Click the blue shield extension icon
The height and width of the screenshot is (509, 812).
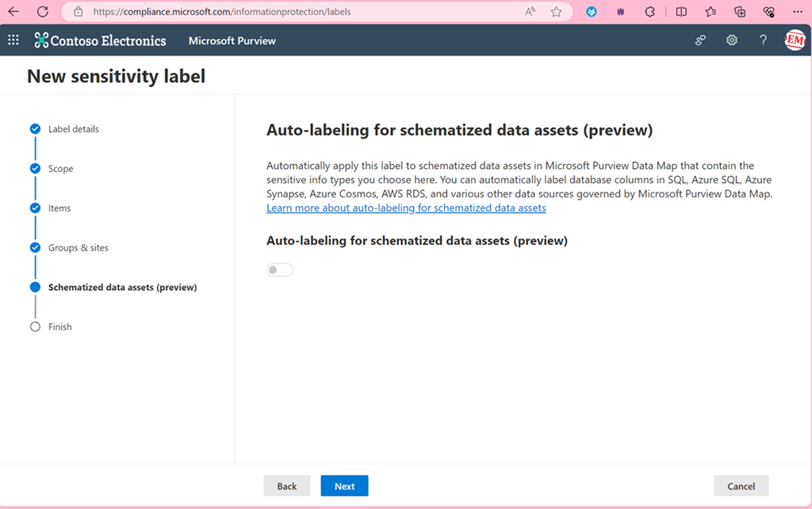coord(592,11)
